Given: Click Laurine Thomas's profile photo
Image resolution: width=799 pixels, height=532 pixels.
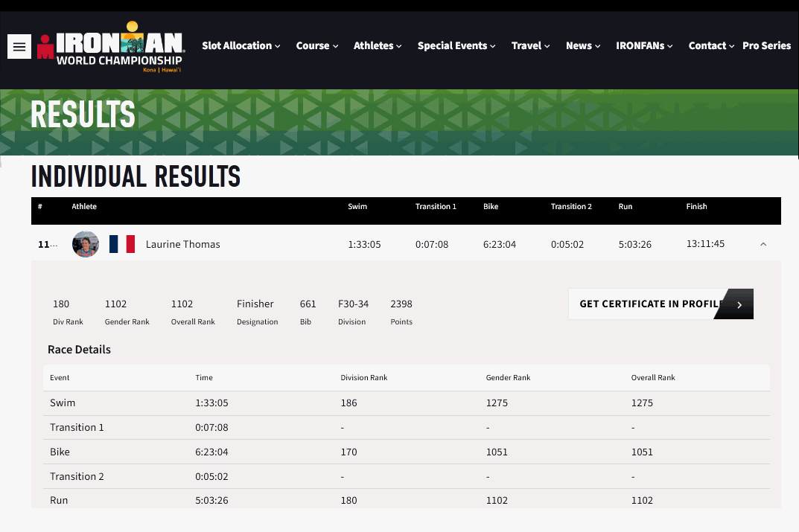Looking at the screenshot, I should click(86, 244).
